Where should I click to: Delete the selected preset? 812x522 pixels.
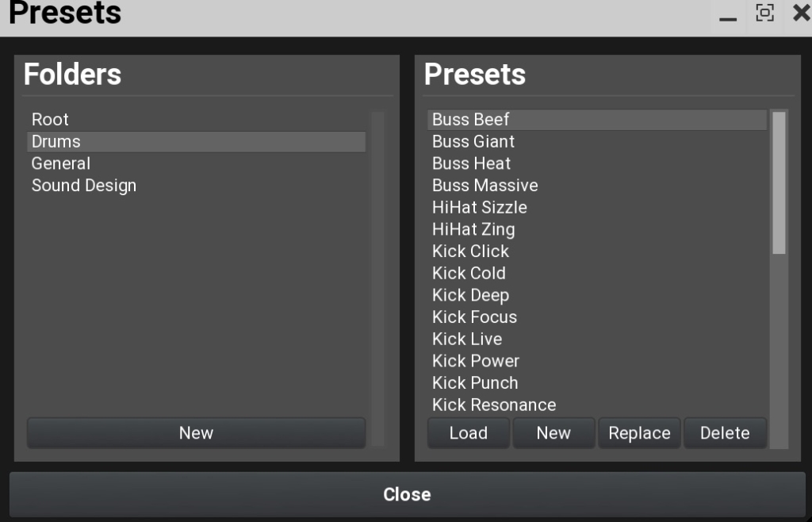(x=725, y=433)
